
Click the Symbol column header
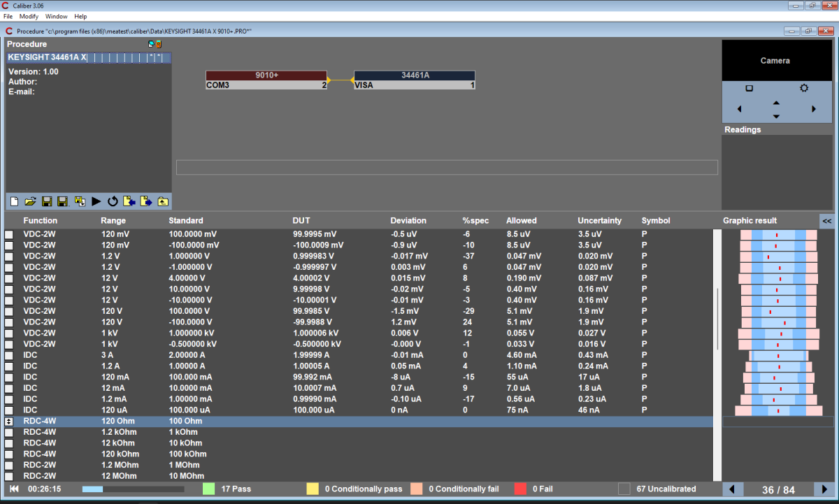tap(656, 221)
